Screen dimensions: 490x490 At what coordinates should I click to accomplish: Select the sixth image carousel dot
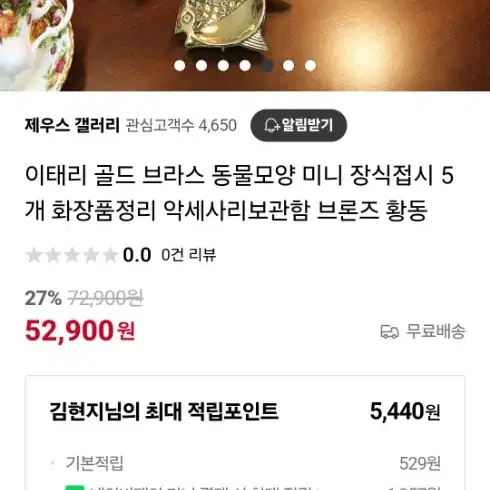point(289,65)
